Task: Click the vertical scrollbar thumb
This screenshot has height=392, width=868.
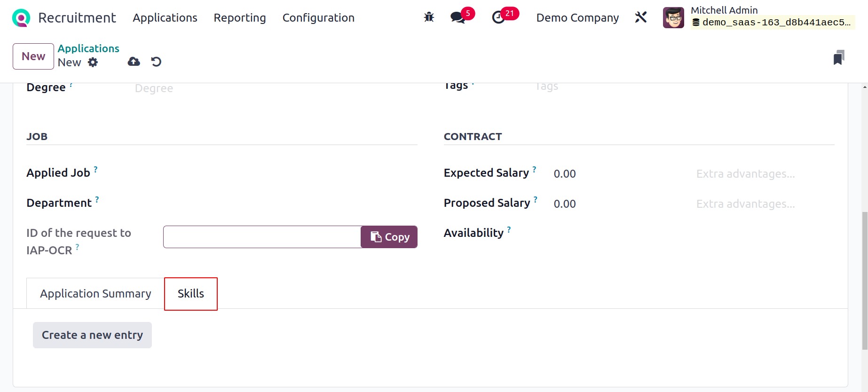Action: pyautogui.click(x=865, y=281)
